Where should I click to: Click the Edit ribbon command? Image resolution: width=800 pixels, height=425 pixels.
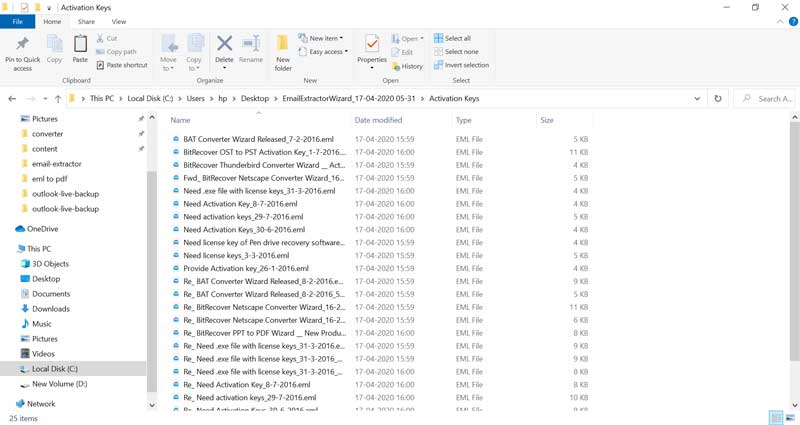click(x=402, y=52)
